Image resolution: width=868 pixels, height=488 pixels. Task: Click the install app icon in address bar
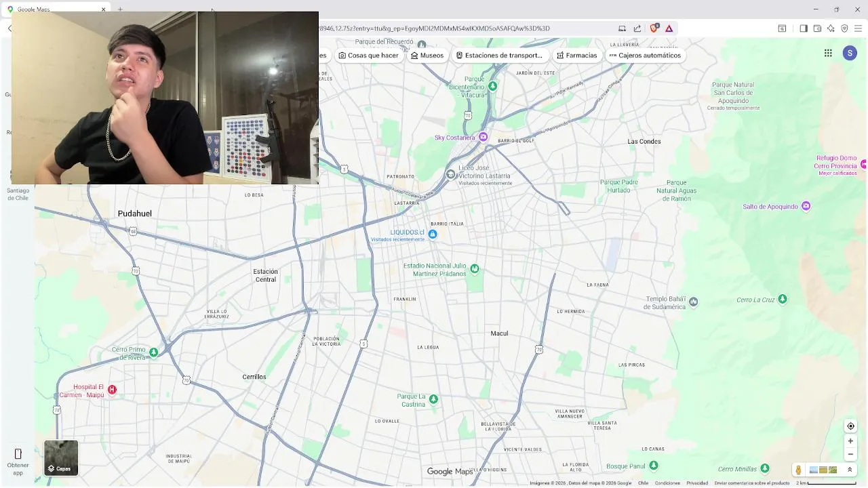coord(622,28)
